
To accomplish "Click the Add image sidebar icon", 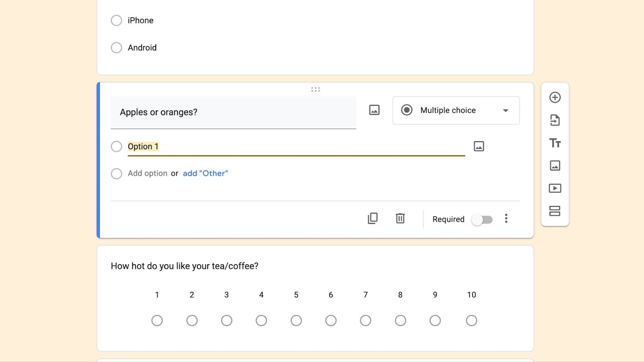I will [555, 165].
